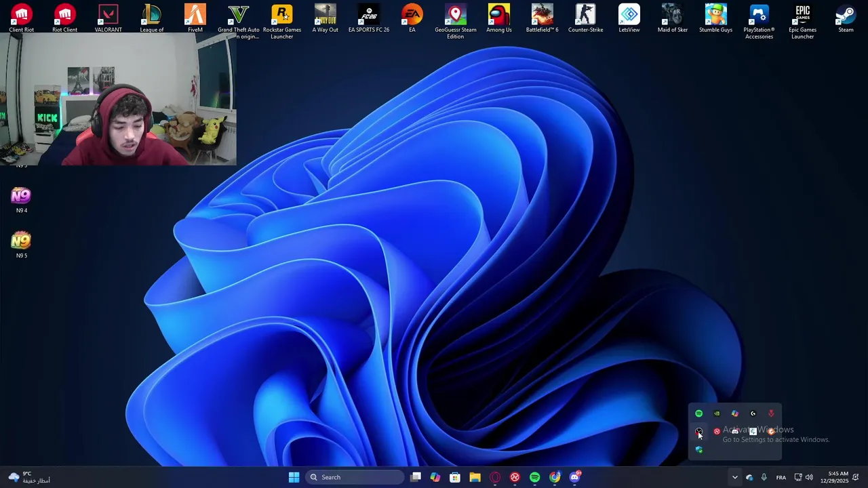Open Spotify from the taskbar
The height and width of the screenshot is (488, 868).
[x=535, y=477]
